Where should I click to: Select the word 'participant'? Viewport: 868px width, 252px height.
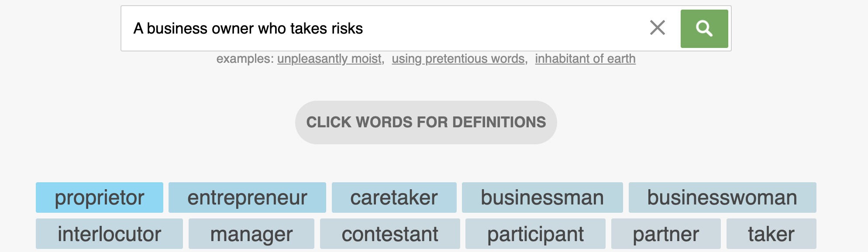coord(535,234)
